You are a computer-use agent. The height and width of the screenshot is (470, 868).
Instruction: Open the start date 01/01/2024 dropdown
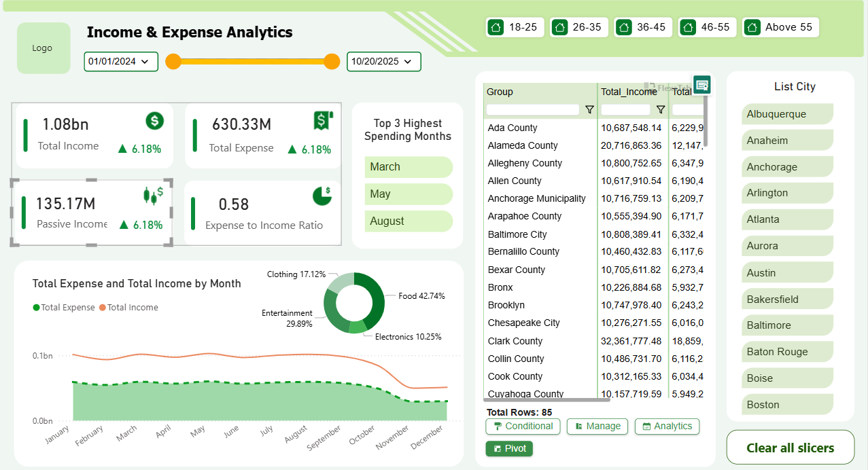121,61
